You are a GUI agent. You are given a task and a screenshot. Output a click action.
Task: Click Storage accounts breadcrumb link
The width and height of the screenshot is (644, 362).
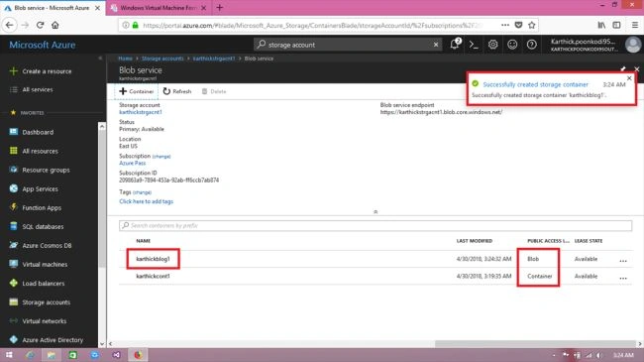[x=162, y=59]
